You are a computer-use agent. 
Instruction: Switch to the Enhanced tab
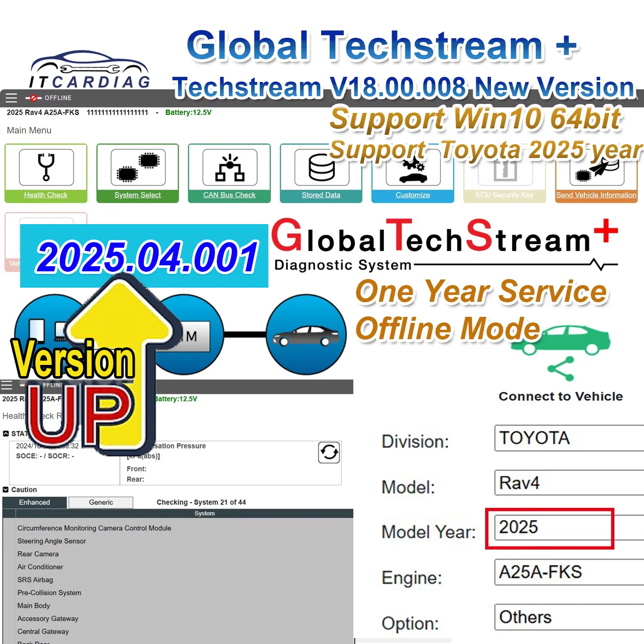point(34,502)
